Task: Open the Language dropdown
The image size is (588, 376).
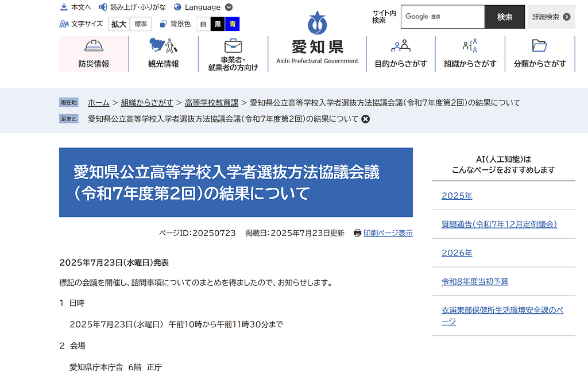Action: pyautogui.click(x=202, y=7)
